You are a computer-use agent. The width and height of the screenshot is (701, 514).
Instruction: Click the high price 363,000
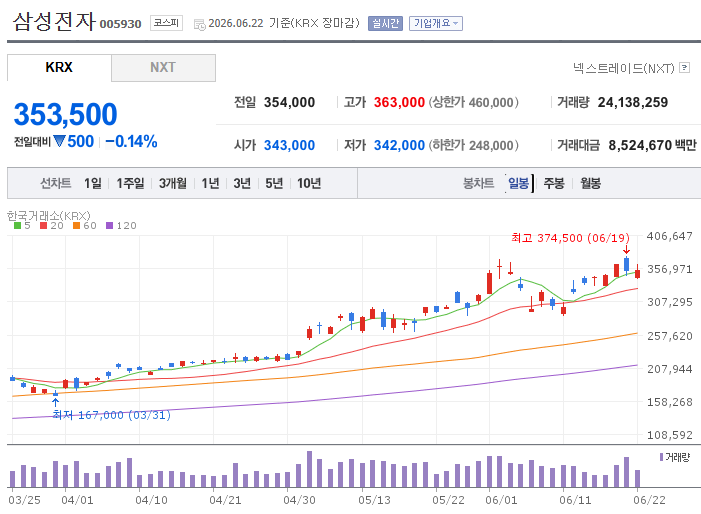(x=399, y=102)
